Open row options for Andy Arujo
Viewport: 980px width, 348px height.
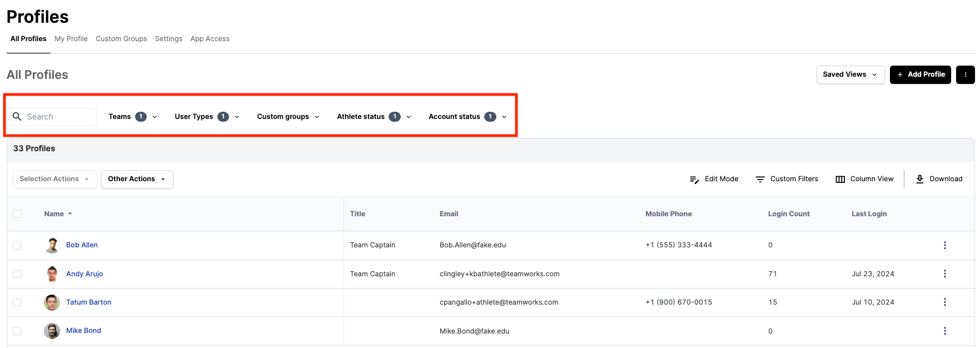click(x=944, y=274)
